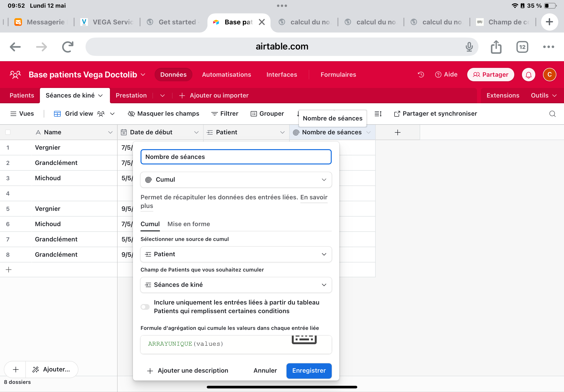Switch to Automatisations
Screen dimensions: 564x392
[x=226, y=74]
